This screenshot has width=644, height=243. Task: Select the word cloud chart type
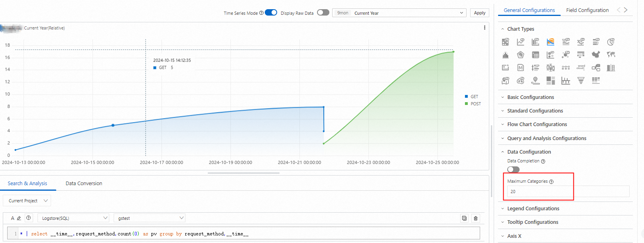point(581,67)
